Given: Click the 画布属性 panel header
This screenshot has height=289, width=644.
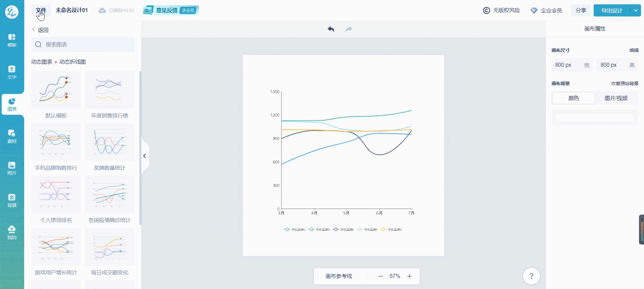Looking at the screenshot, I should pos(595,29).
